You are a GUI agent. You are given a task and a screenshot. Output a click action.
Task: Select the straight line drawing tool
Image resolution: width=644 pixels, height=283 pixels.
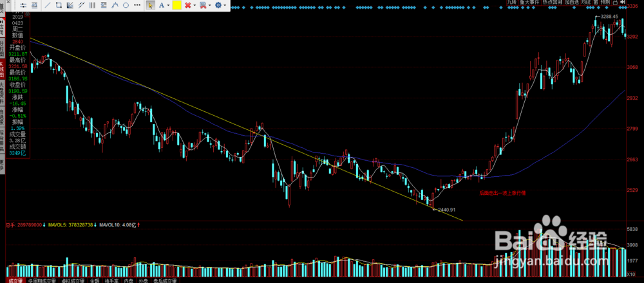click(x=48, y=5)
